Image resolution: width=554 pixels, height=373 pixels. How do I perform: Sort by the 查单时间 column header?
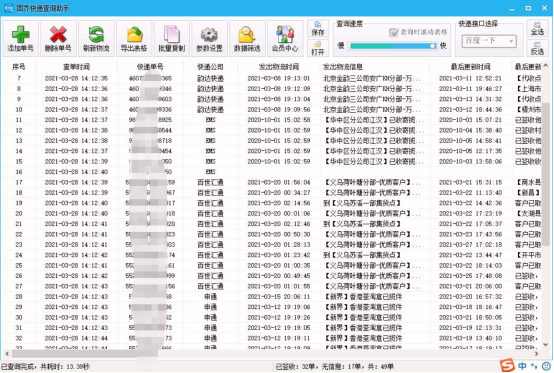[x=76, y=66]
